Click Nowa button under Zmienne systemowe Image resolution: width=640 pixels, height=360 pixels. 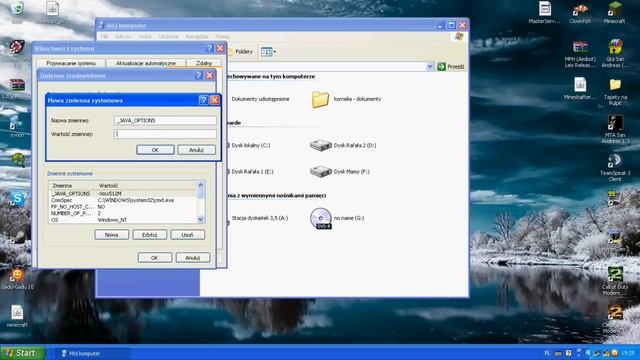(111, 235)
